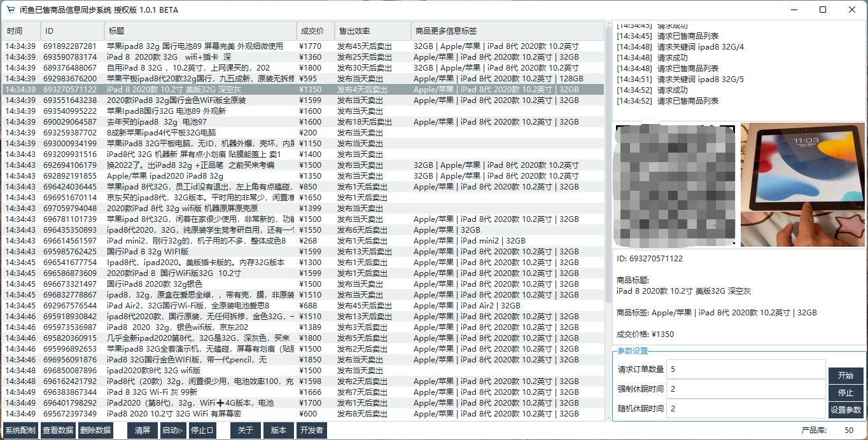Click the 随机休眠时间 input field
868x440 pixels.
[746, 409]
